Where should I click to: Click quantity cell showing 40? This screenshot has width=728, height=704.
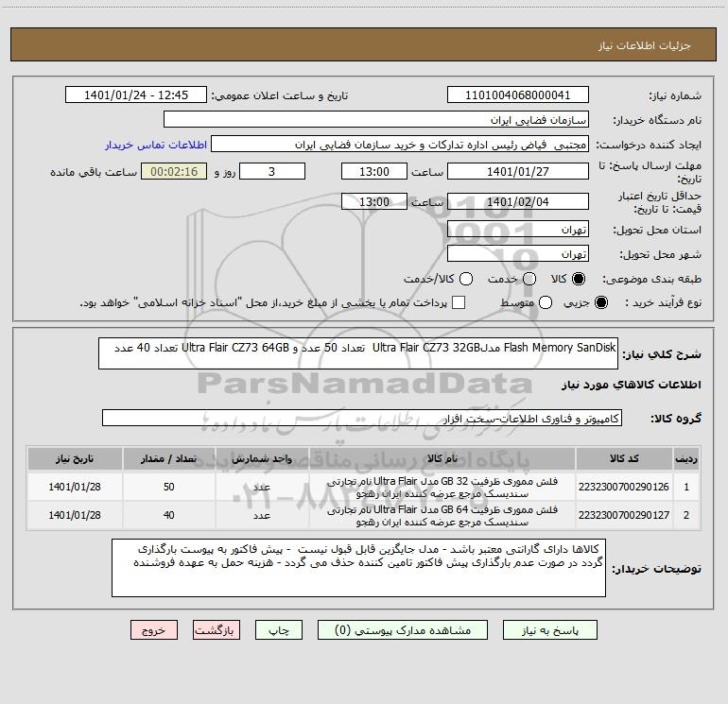[x=169, y=515]
